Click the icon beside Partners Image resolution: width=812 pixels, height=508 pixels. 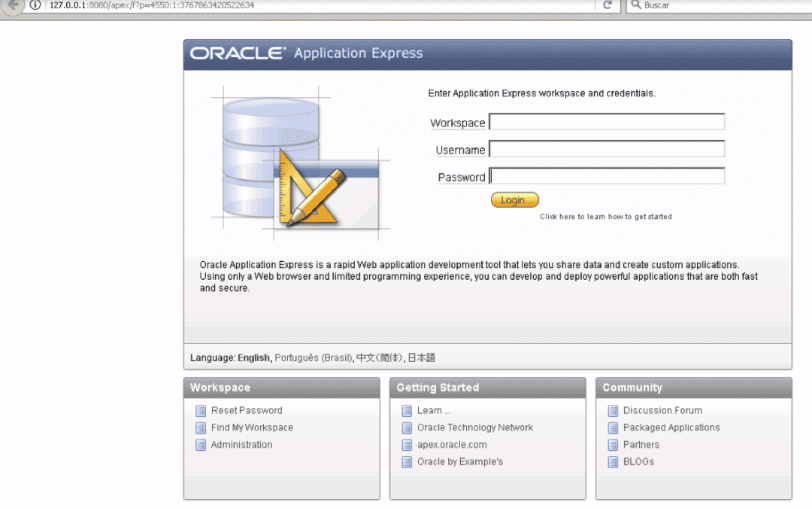tap(614, 446)
